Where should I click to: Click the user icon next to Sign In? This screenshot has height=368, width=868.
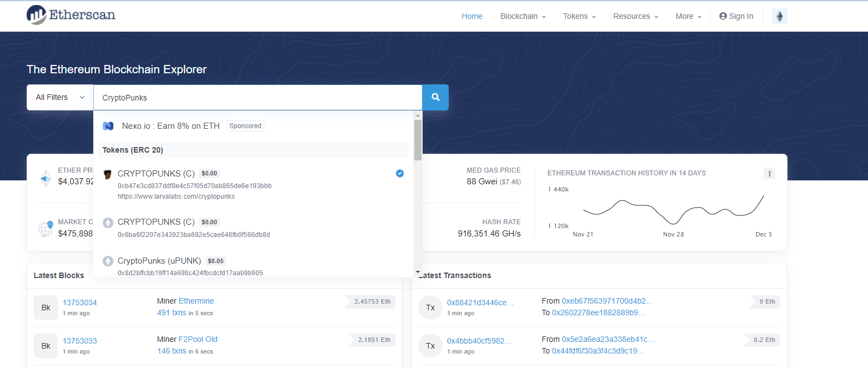coord(723,16)
